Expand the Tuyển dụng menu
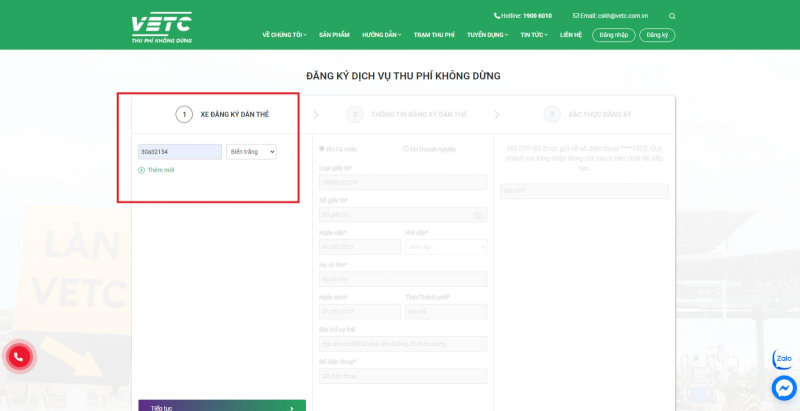 point(487,35)
